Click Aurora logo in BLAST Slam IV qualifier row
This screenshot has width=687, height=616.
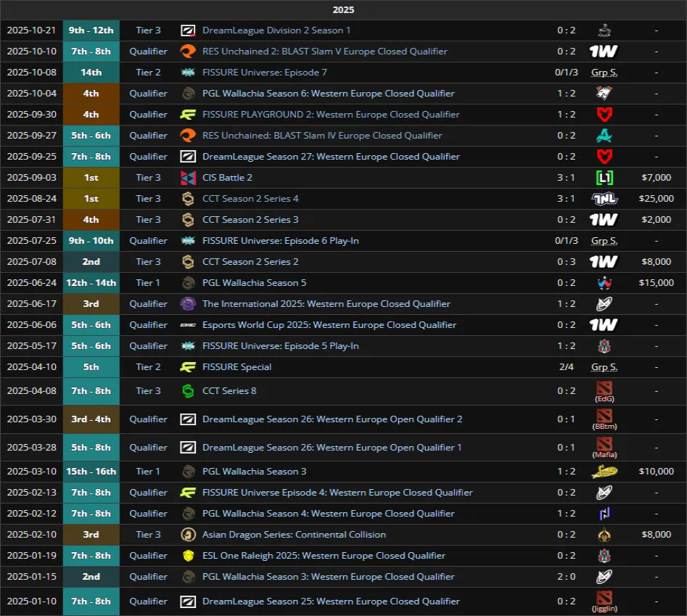tap(604, 136)
